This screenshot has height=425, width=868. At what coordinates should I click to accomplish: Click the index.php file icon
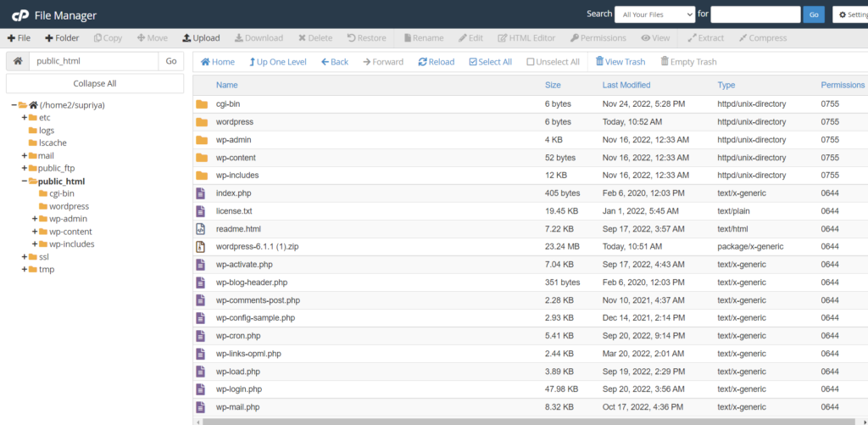point(200,193)
